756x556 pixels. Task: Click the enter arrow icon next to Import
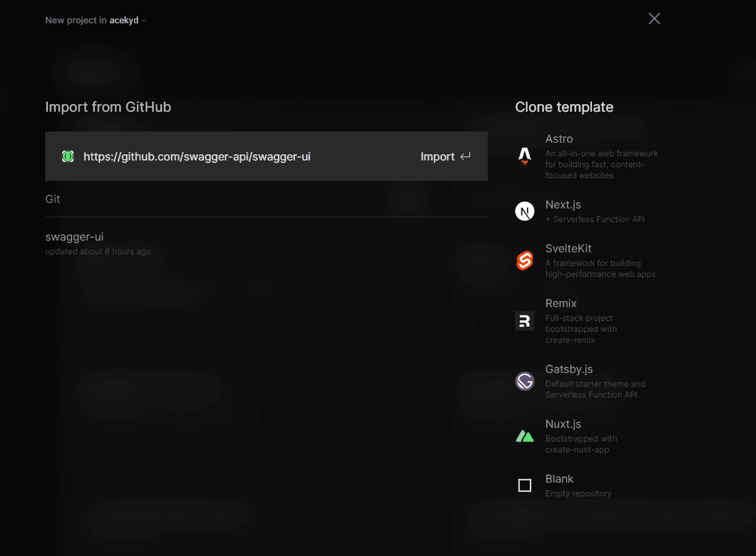[x=465, y=156]
